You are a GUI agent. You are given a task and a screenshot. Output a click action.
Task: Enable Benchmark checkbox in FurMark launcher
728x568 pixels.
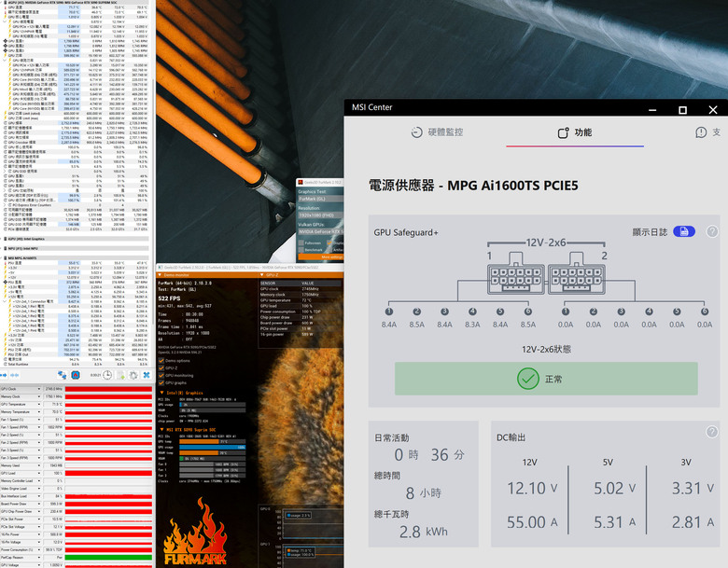click(x=301, y=250)
